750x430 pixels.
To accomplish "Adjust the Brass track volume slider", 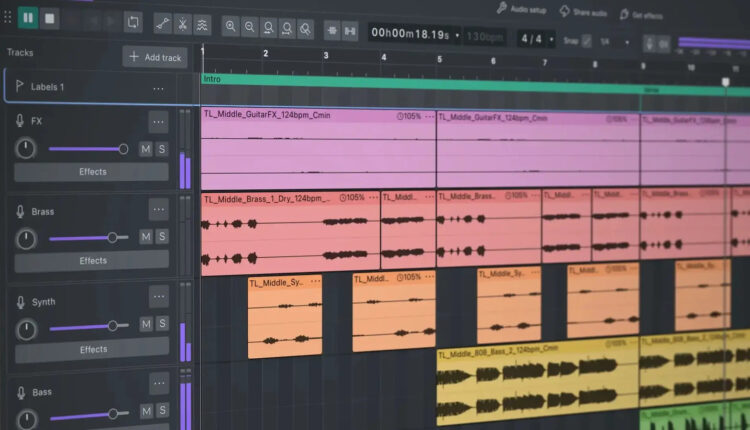I will pos(89,237).
